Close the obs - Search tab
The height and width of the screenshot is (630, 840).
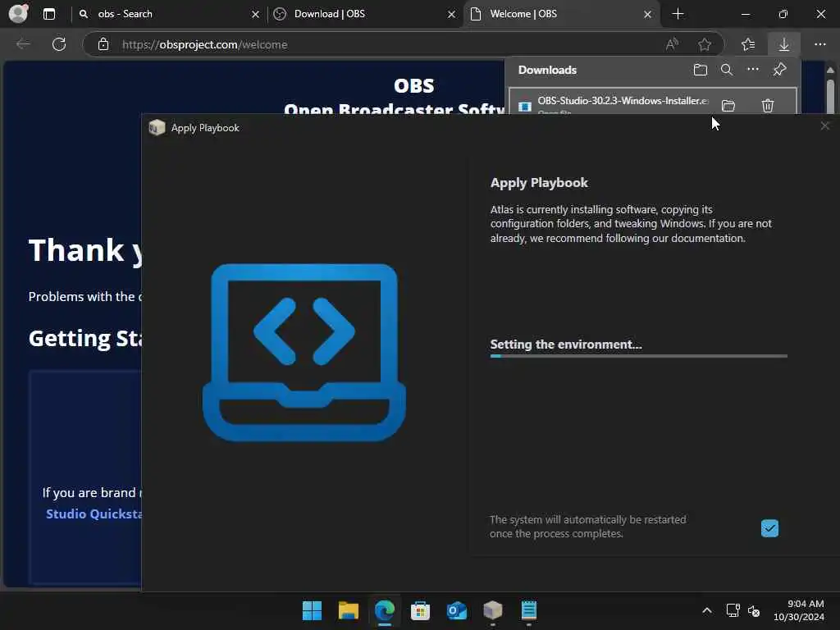(x=255, y=15)
